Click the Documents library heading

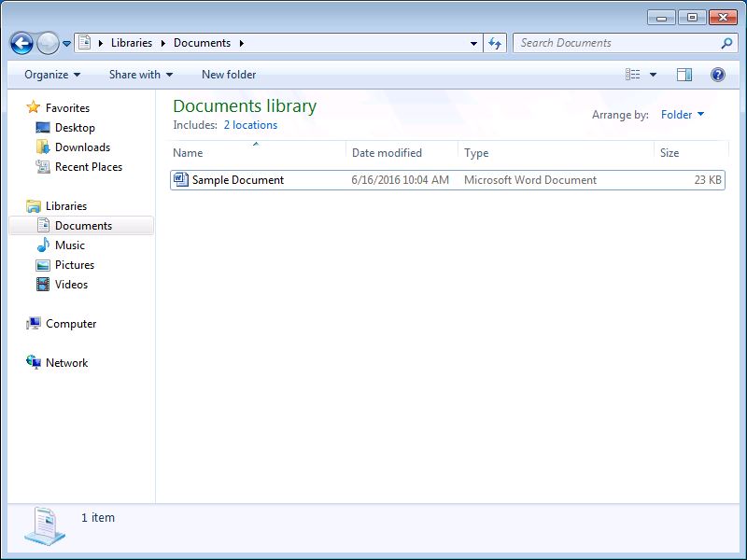[245, 105]
